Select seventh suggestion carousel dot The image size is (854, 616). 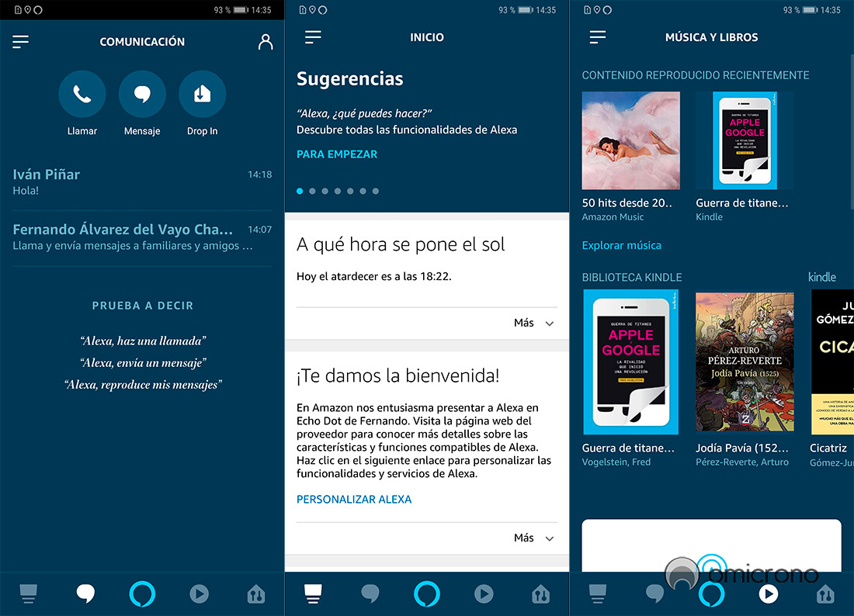pos(376,191)
